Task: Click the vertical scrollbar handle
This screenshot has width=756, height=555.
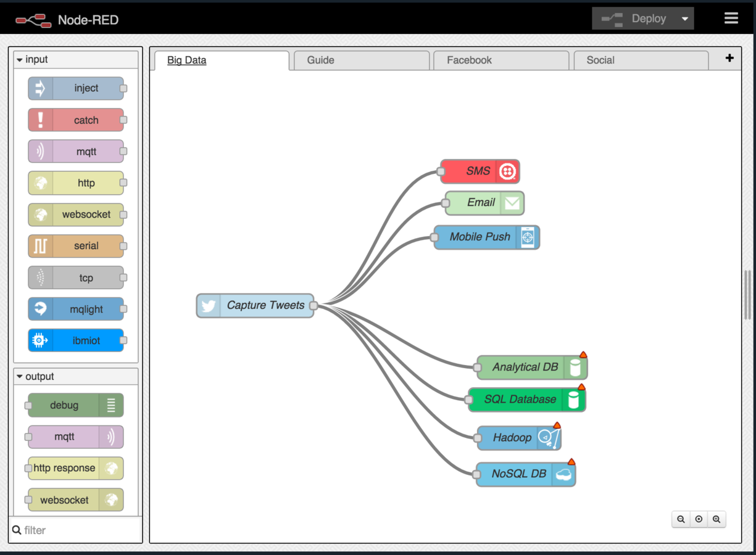Action: pyautogui.click(x=748, y=295)
